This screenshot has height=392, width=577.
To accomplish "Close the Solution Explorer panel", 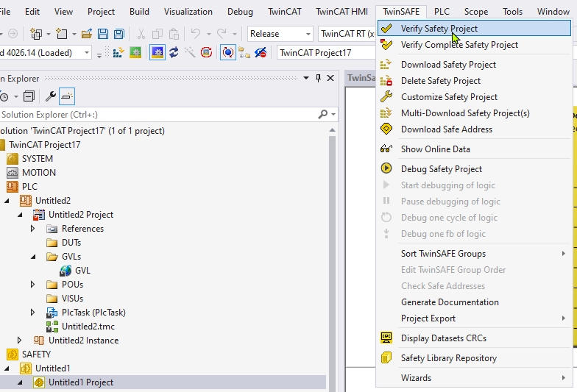I will pyautogui.click(x=330, y=78).
